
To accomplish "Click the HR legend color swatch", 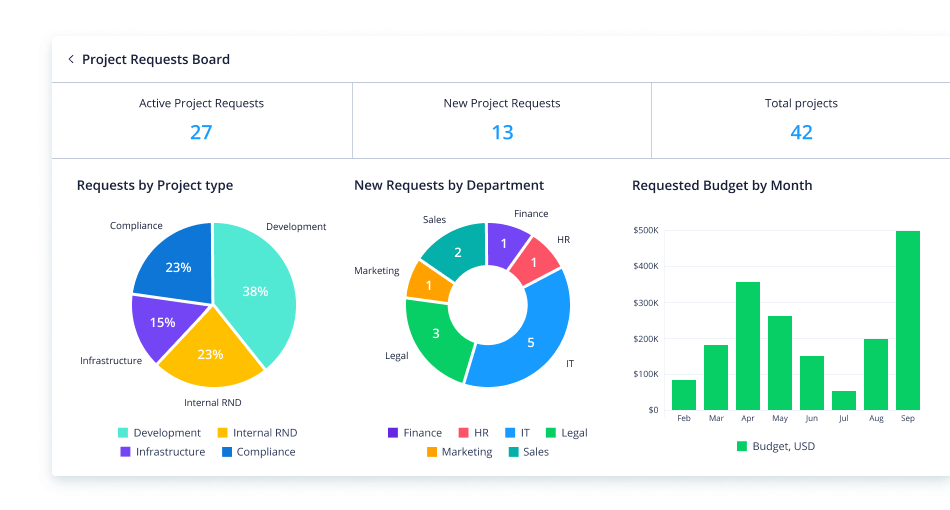I will [463, 432].
